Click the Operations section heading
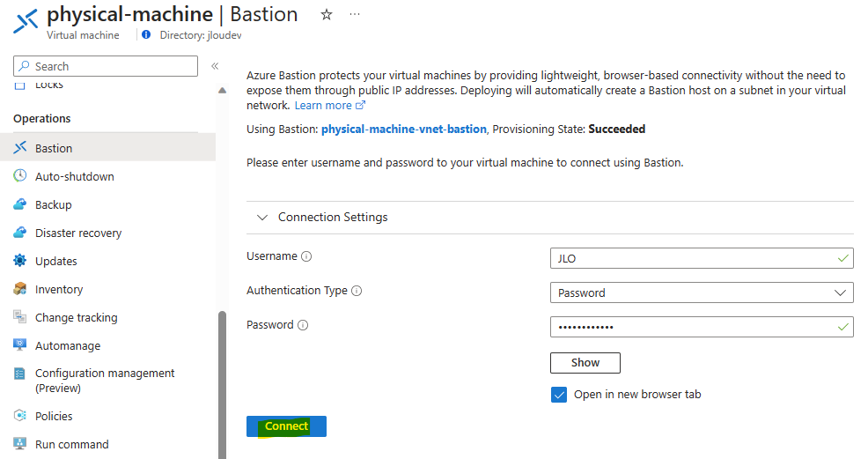 (42, 118)
